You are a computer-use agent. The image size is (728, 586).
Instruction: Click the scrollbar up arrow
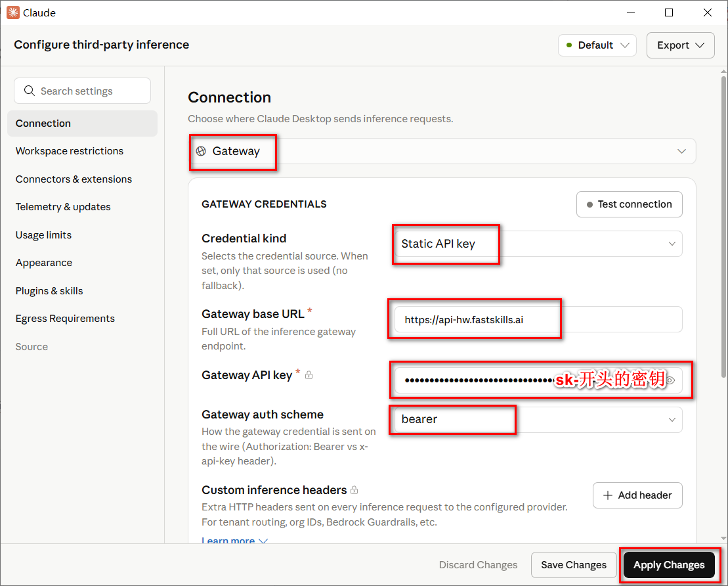(723, 72)
